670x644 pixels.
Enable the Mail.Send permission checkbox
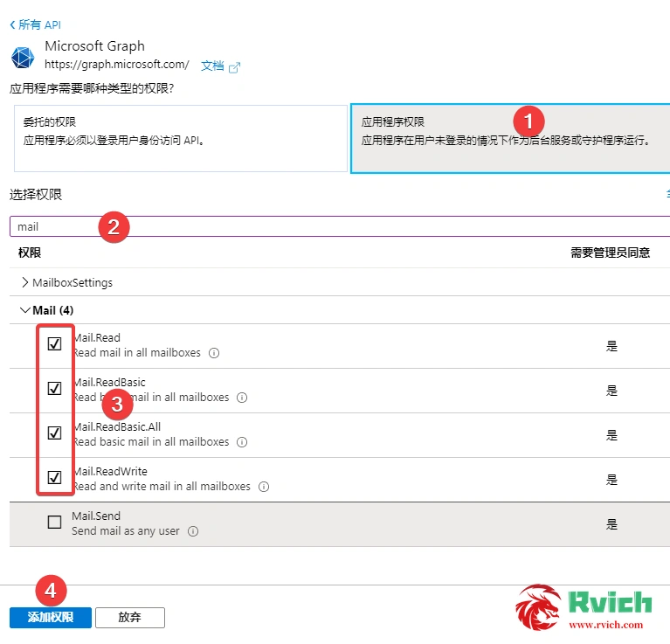point(54,523)
